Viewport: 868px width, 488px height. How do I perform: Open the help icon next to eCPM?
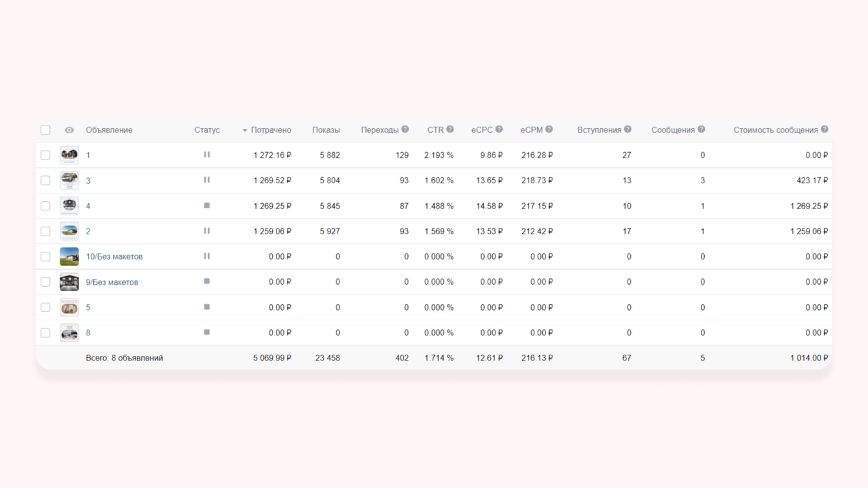(x=549, y=129)
